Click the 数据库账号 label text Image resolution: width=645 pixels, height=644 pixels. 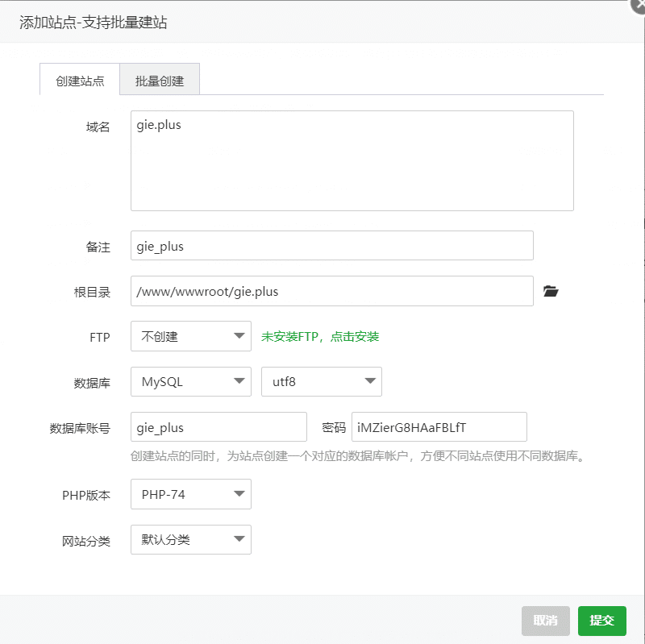tap(80, 428)
